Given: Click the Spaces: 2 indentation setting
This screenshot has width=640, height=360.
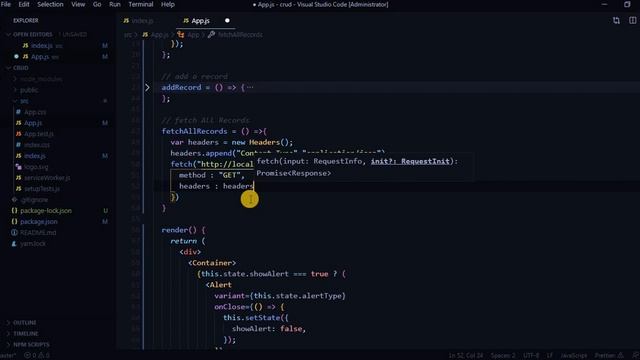Looking at the screenshot, I should point(503,356).
